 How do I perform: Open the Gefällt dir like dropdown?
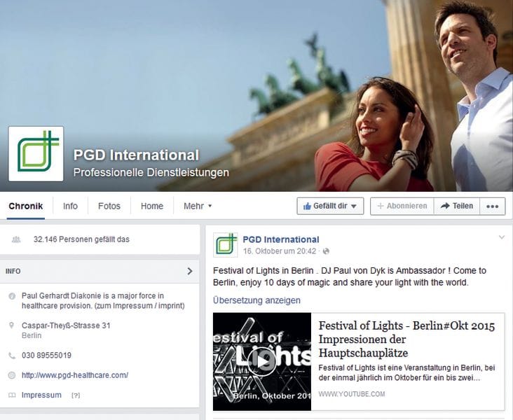click(330, 206)
